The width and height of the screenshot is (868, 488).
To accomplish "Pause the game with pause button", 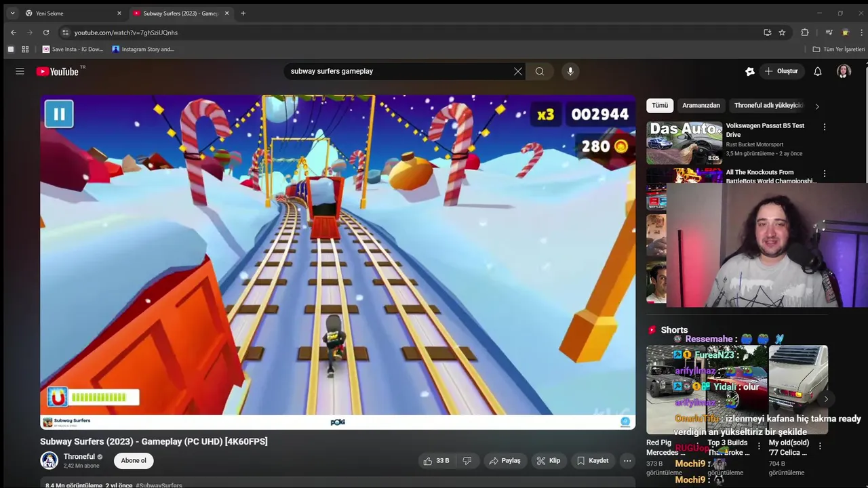I will pyautogui.click(x=59, y=114).
